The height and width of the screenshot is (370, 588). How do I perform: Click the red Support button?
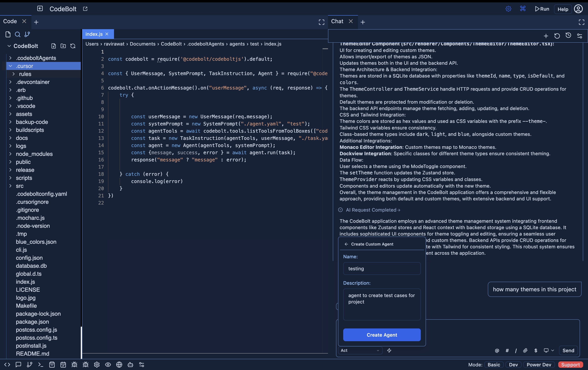click(570, 364)
